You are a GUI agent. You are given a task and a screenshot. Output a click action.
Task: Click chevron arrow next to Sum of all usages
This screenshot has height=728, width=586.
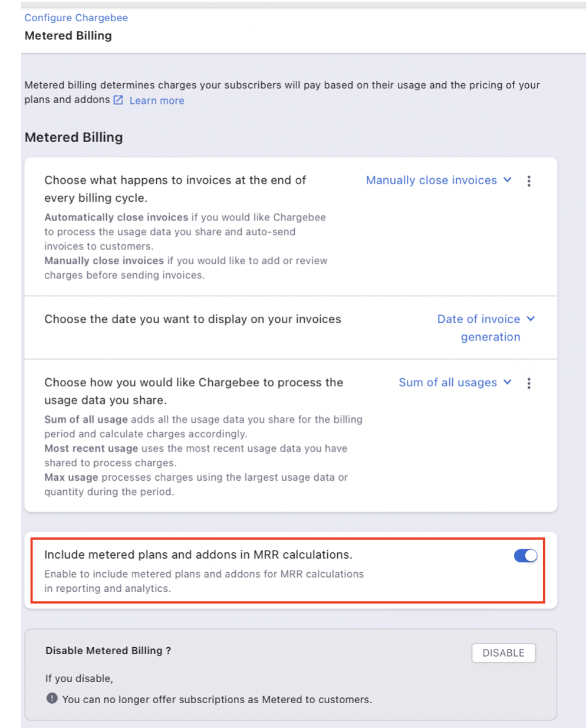click(x=508, y=382)
